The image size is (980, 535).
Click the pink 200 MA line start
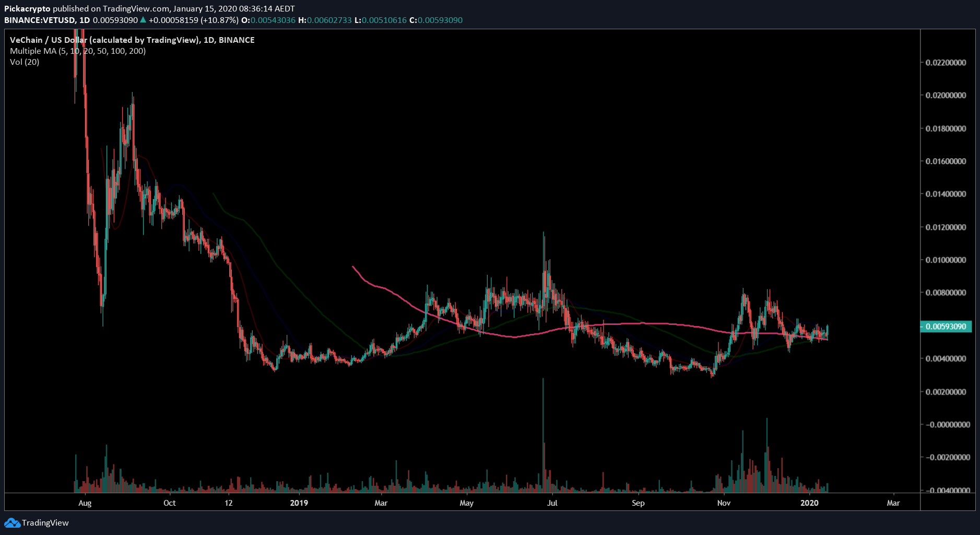(x=353, y=267)
